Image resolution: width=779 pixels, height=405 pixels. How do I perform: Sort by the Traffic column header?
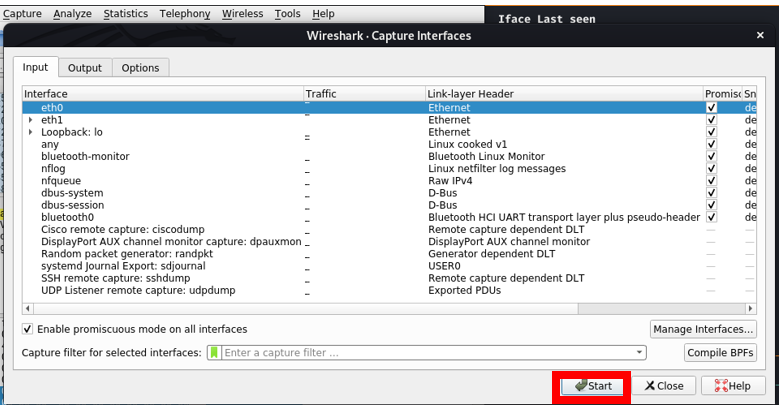click(365, 94)
